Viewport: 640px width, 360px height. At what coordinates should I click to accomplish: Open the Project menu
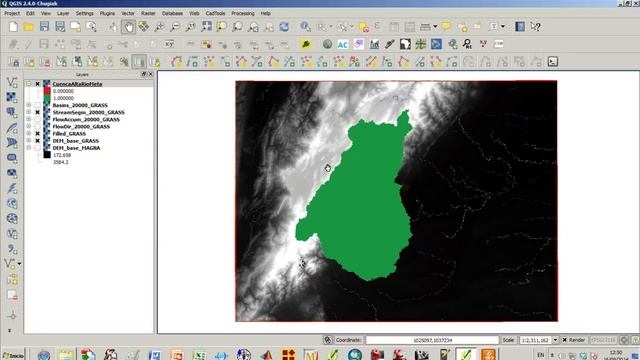tap(12, 13)
